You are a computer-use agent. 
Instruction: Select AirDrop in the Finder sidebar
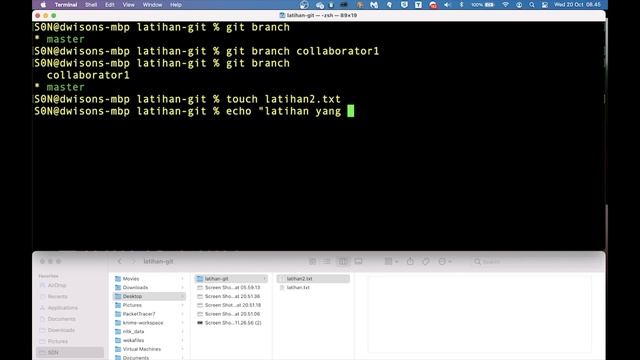(x=57, y=285)
